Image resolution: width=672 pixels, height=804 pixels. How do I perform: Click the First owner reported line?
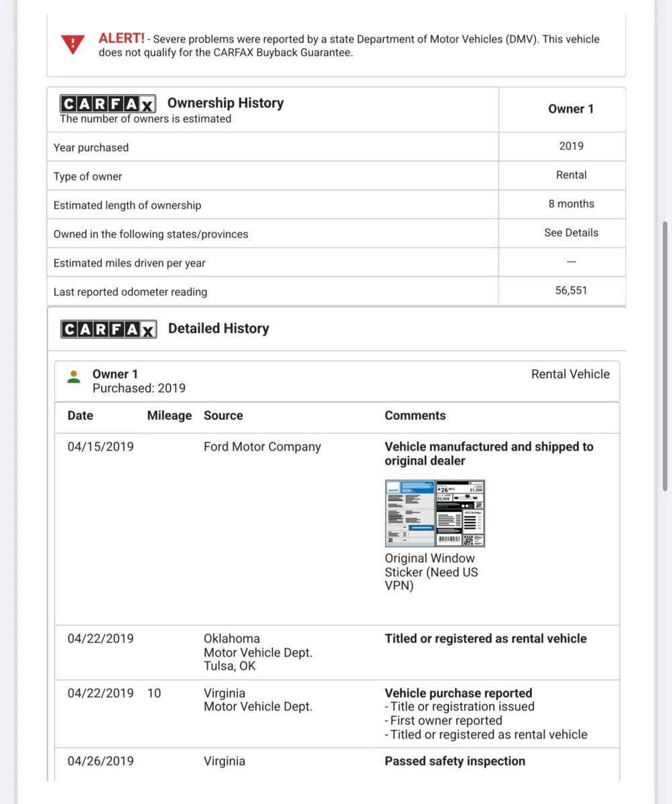tap(444, 720)
